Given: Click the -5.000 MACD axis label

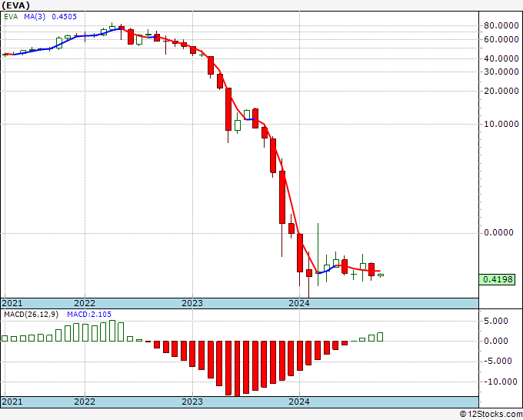Looking at the screenshot, I should [496, 361].
